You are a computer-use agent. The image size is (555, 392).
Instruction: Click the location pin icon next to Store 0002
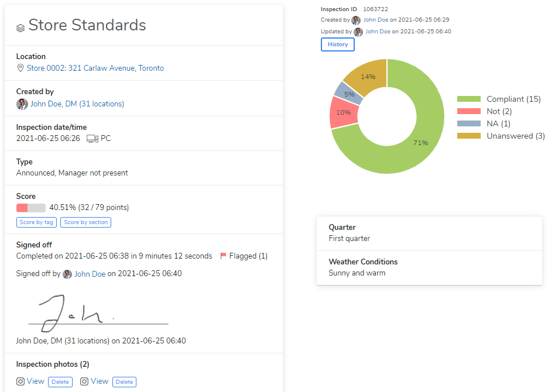20,68
